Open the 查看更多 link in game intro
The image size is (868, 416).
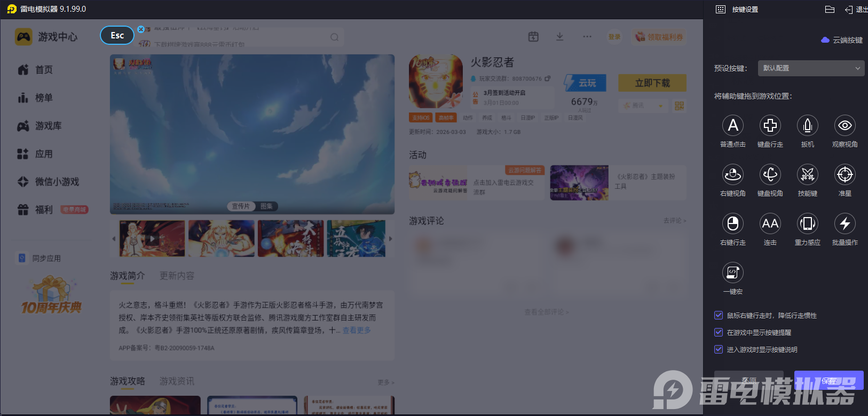click(x=357, y=330)
